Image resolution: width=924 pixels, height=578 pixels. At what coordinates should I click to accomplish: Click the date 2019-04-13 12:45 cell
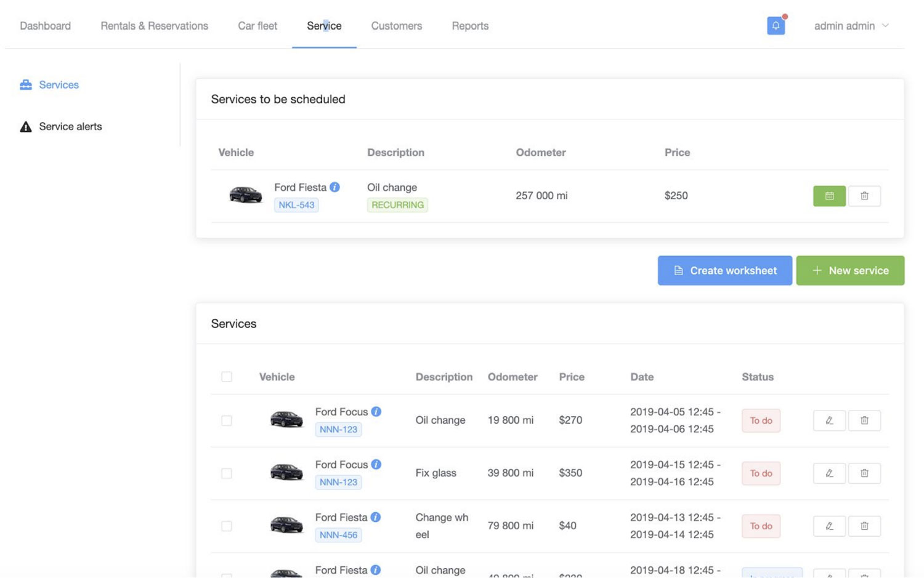(675, 526)
